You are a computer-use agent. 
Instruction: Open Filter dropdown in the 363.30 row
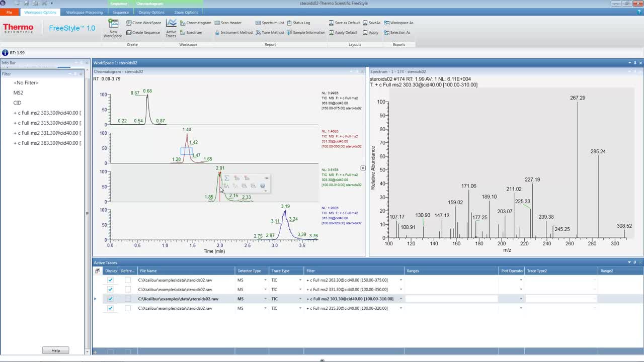401,280
